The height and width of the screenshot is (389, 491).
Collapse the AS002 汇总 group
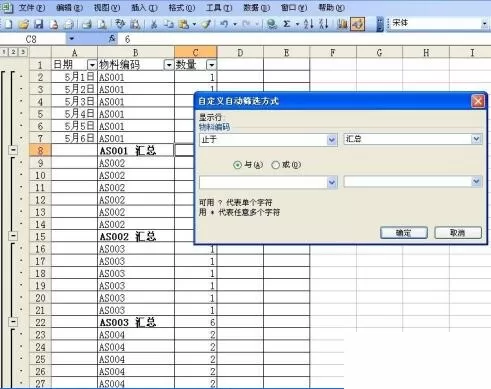[13, 236]
